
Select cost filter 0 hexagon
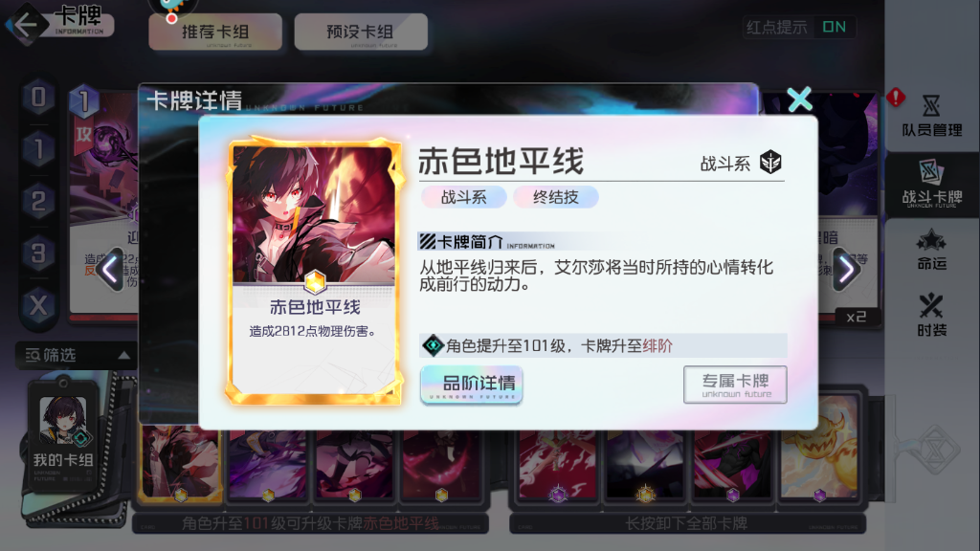[x=38, y=98]
